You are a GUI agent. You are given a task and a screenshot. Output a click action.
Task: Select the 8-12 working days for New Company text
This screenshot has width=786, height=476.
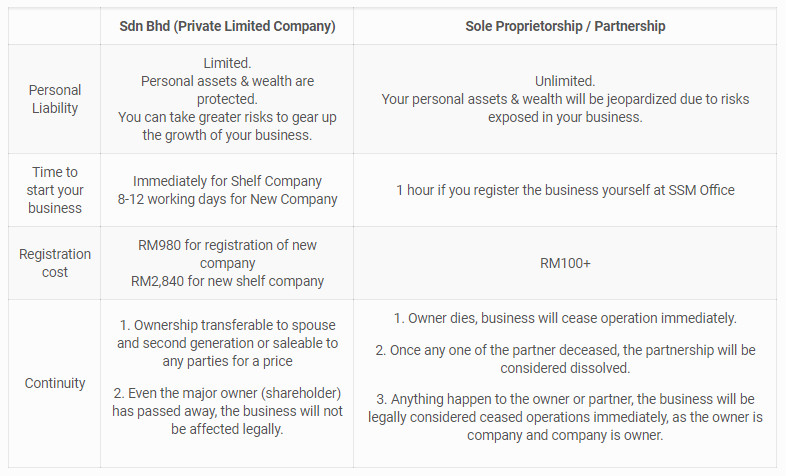227,199
